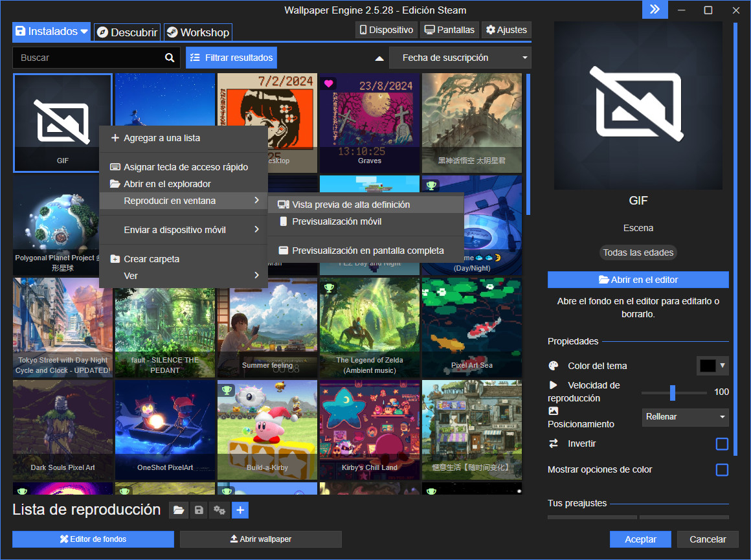
Task: Open playlist folder icon
Action: [x=178, y=510]
